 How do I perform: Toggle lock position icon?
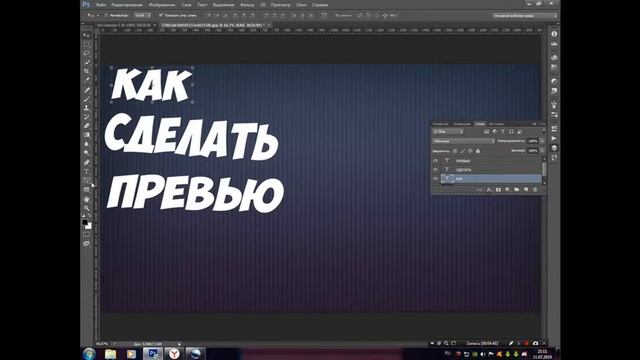[470, 151]
